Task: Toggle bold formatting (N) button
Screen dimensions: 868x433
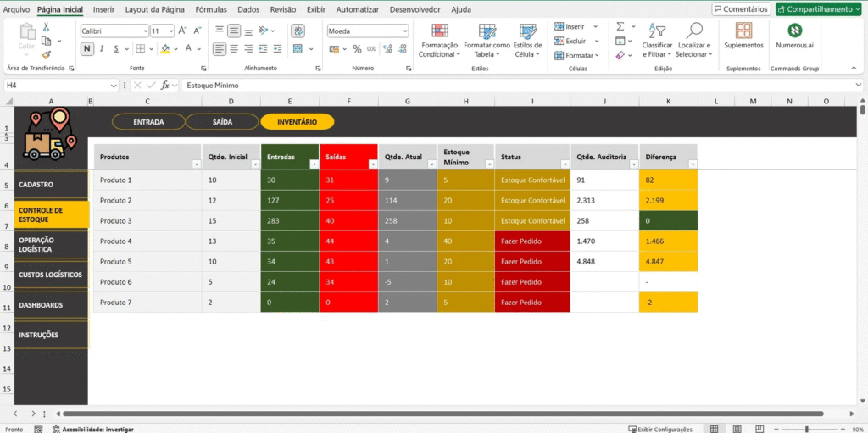Action: pos(87,49)
